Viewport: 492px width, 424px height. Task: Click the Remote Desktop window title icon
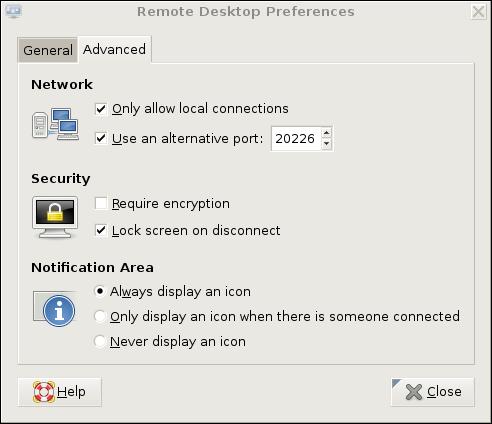(x=13, y=11)
